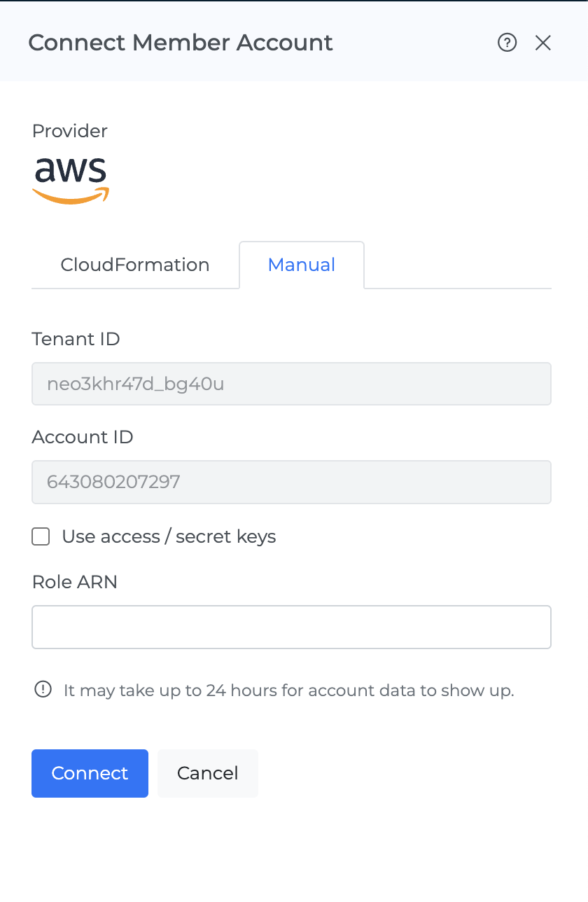This screenshot has width=588, height=902.
Task: Focus the empty Role ARN input box
Action: point(291,627)
